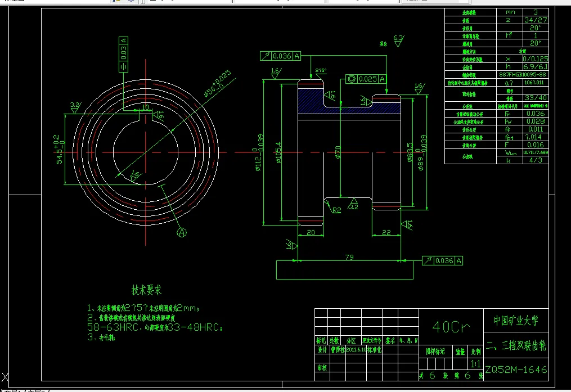Screen dimensions: 571x392
Task: Click the Fw value "0.028"
Action: tap(536, 121)
